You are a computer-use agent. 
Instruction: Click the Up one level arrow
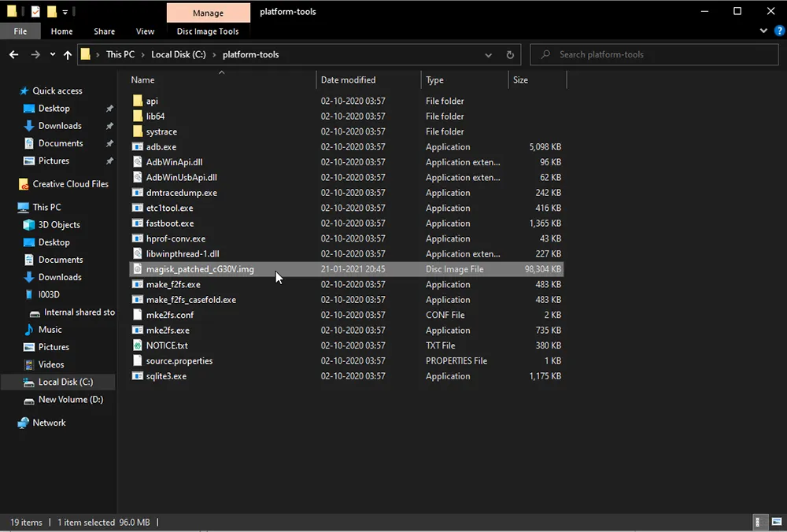[68, 54]
